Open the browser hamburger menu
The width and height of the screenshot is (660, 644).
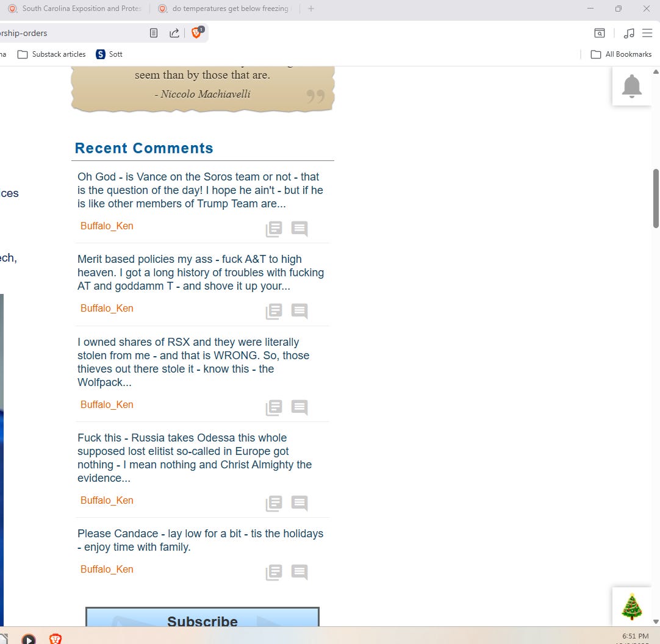pyautogui.click(x=647, y=33)
